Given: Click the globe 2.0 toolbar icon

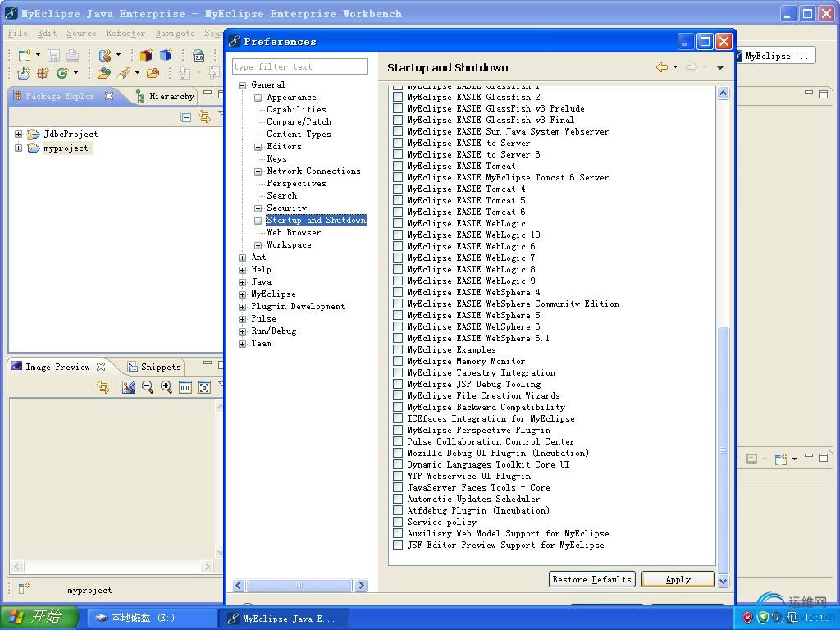Looking at the screenshot, I should pos(199,55).
